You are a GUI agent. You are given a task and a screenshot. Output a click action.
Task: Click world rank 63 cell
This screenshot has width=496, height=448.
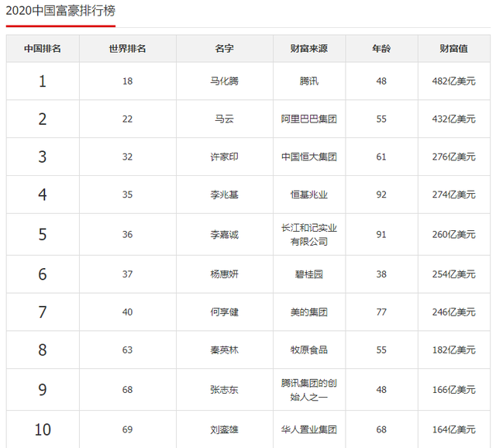coord(127,350)
